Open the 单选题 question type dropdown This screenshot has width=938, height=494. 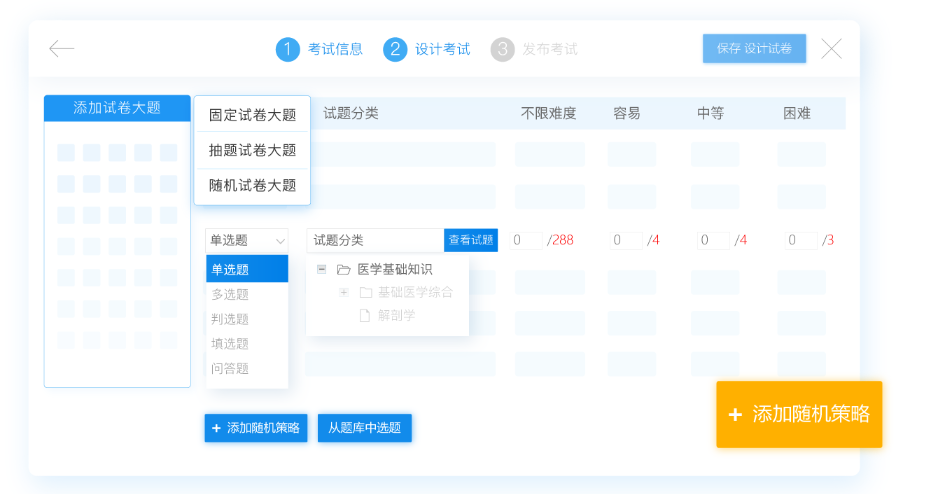click(246, 240)
